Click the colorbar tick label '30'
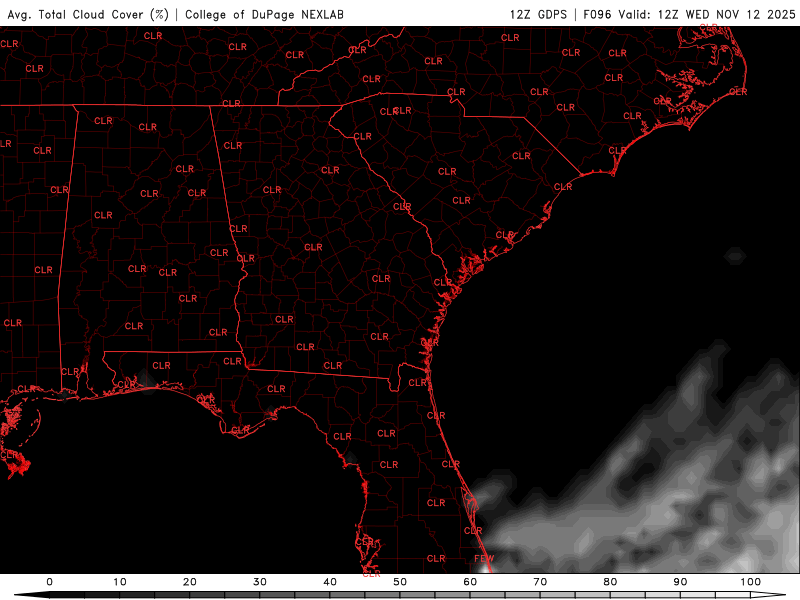800x600 pixels. coord(260,582)
